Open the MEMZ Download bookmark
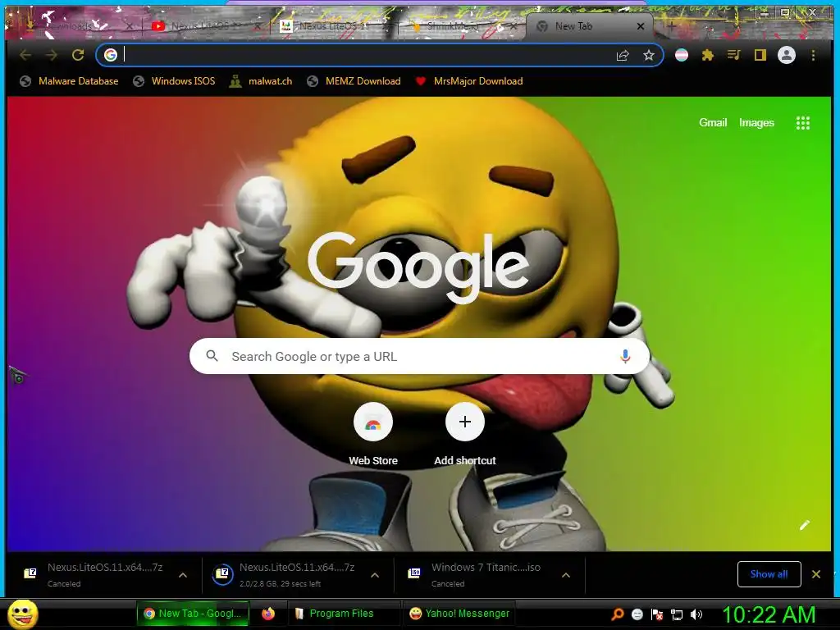The image size is (840, 630). click(354, 81)
